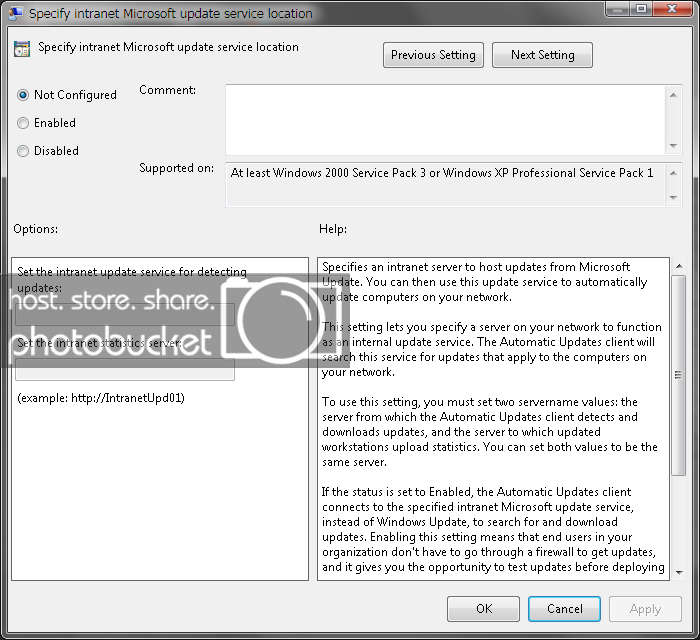Click the 'Specifies an intranet server' help paragraph
Viewport: 700px width, 640px height.
(x=484, y=282)
